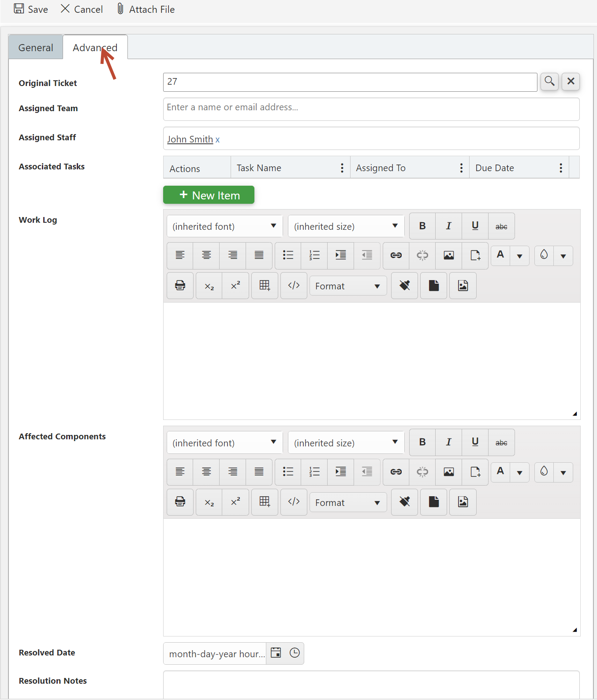Viewport: 597px width, 700px height.
Task: Open Resolved Date calendar picker
Action: click(276, 653)
